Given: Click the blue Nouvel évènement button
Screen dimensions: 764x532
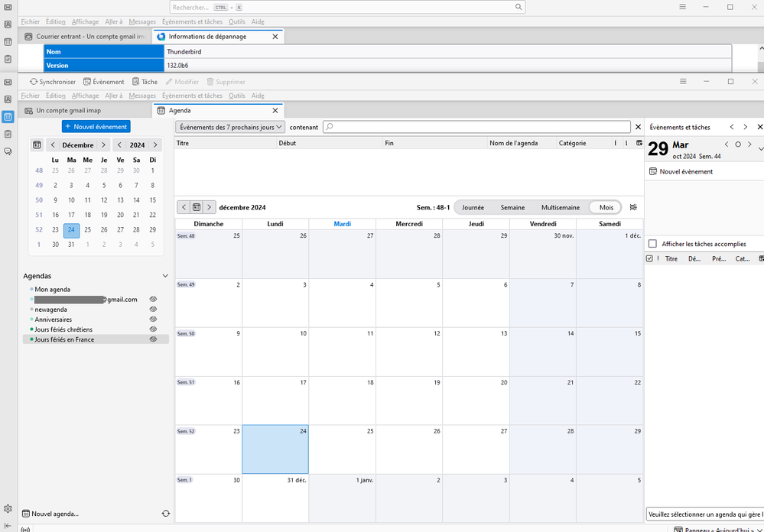Looking at the screenshot, I should point(96,126).
